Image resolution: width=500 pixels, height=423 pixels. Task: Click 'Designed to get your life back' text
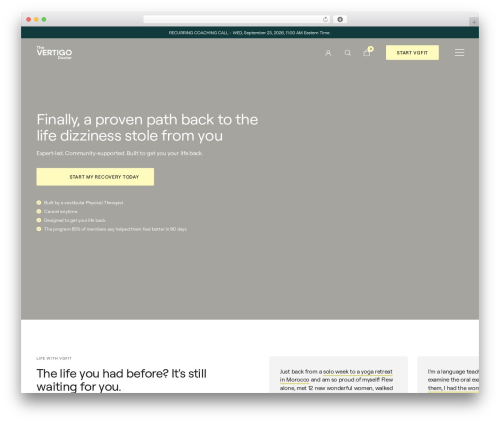pos(75,220)
